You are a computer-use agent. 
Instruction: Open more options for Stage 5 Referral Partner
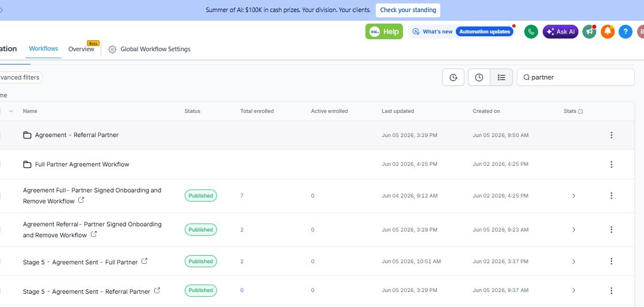click(x=611, y=290)
